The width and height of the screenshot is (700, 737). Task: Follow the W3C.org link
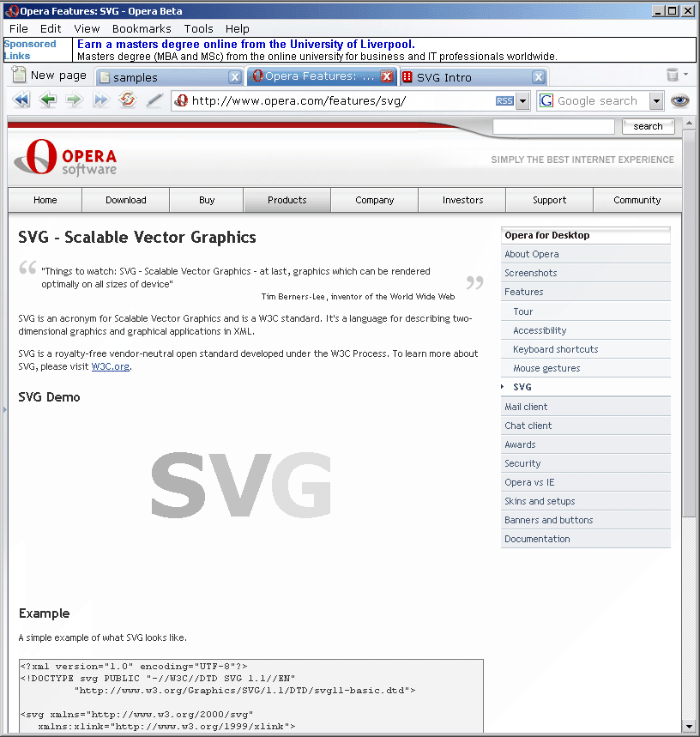pos(111,366)
